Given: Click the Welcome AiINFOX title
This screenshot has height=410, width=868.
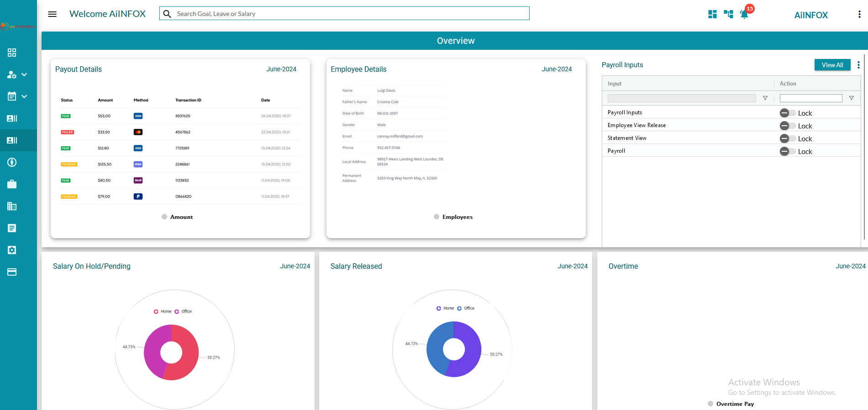Looking at the screenshot, I should pyautogui.click(x=107, y=14).
